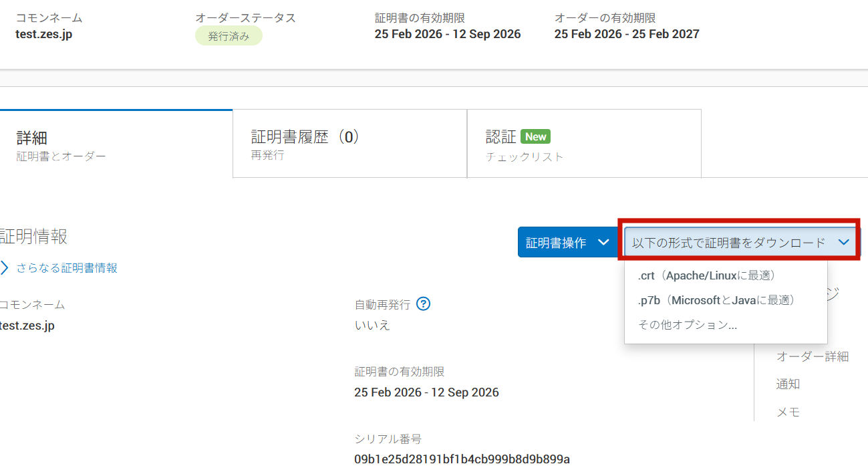Choose その他オプション... from the menu
The height and width of the screenshot is (474, 868).
[688, 325]
